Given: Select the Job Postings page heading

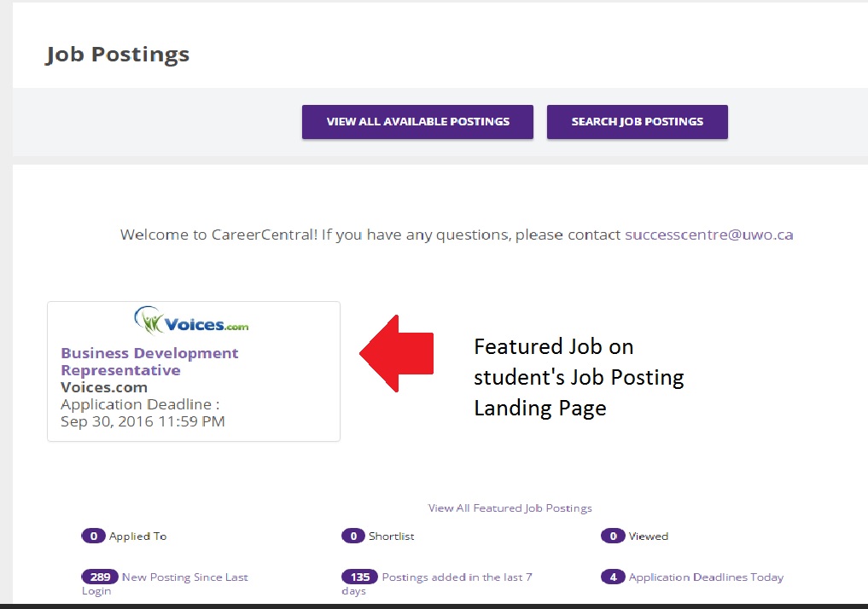Looking at the screenshot, I should [x=118, y=55].
